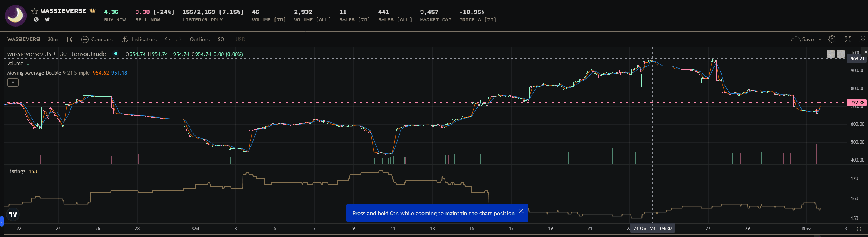Take a chart snapshot with camera
This screenshot has width=868, height=237.
coord(862,39)
